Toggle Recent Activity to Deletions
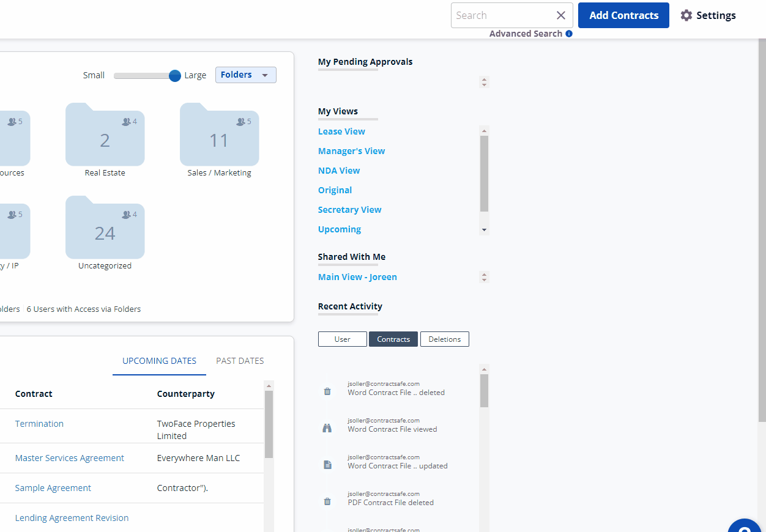This screenshot has height=532, width=766. click(445, 339)
